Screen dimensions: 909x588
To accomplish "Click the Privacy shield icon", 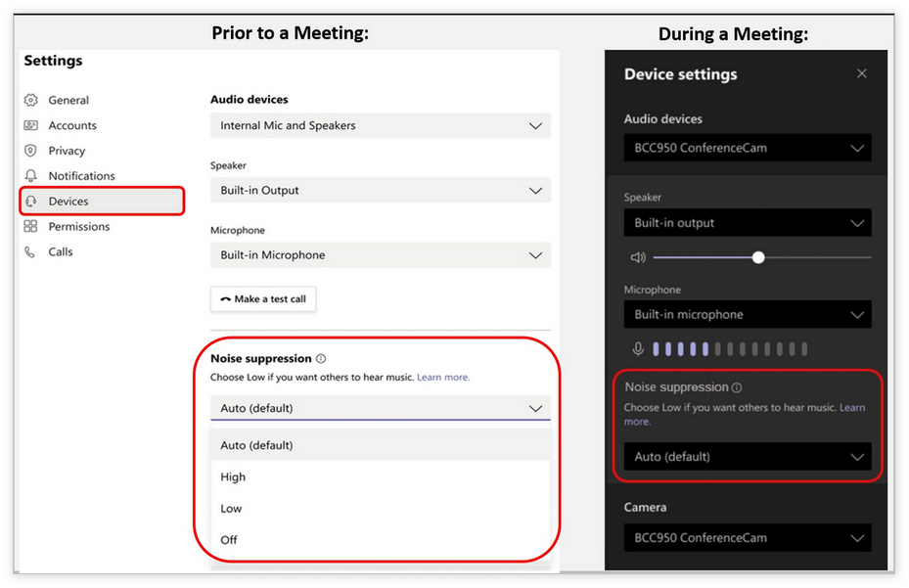I will tap(30, 151).
